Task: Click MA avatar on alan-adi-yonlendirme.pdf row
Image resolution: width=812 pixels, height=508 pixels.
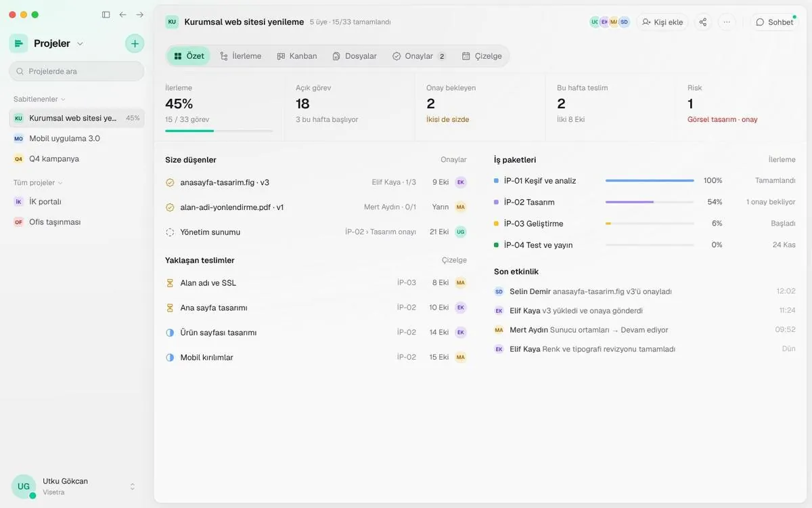Action: pos(461,207)
